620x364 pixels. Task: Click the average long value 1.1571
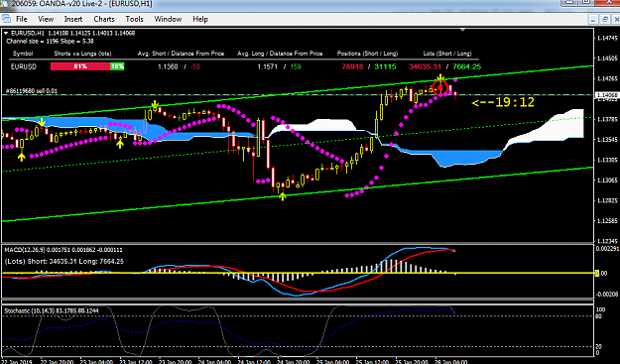click(x=267, y=66)
